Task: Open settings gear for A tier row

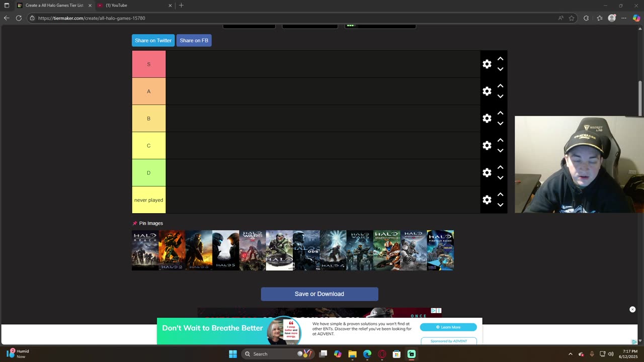Action: tap(487, 91)
